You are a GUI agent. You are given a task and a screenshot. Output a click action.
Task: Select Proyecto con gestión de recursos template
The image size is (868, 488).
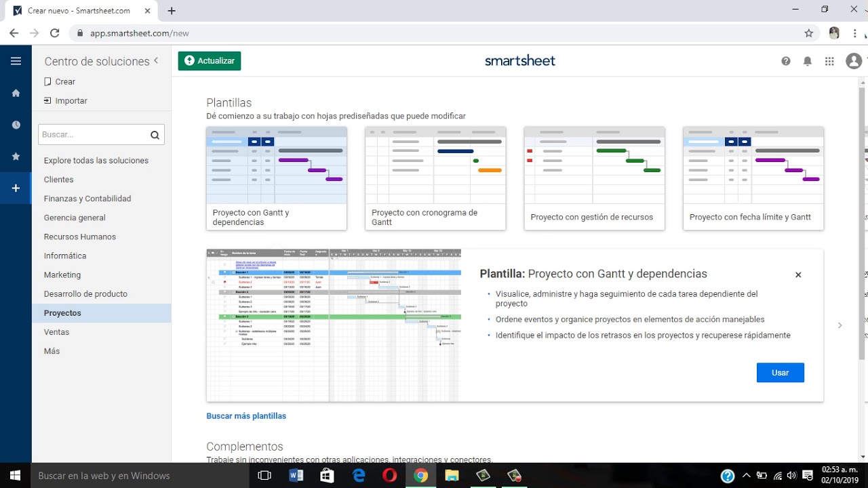594,178
